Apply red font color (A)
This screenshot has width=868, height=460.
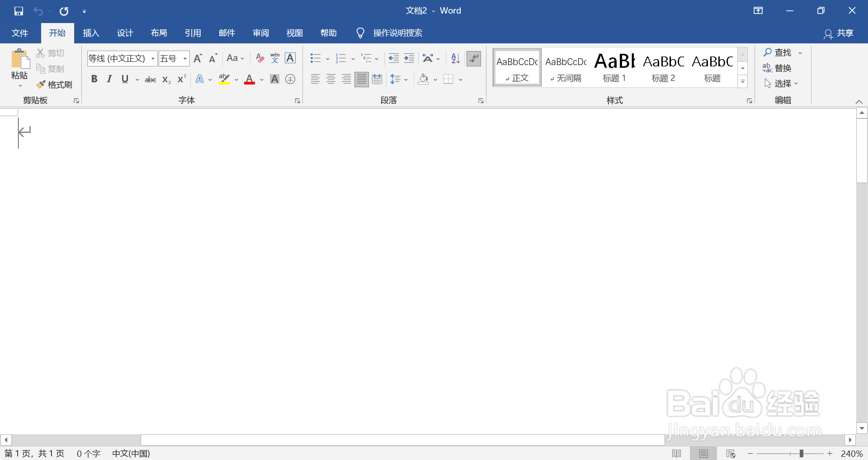click(x=250, y=80)
